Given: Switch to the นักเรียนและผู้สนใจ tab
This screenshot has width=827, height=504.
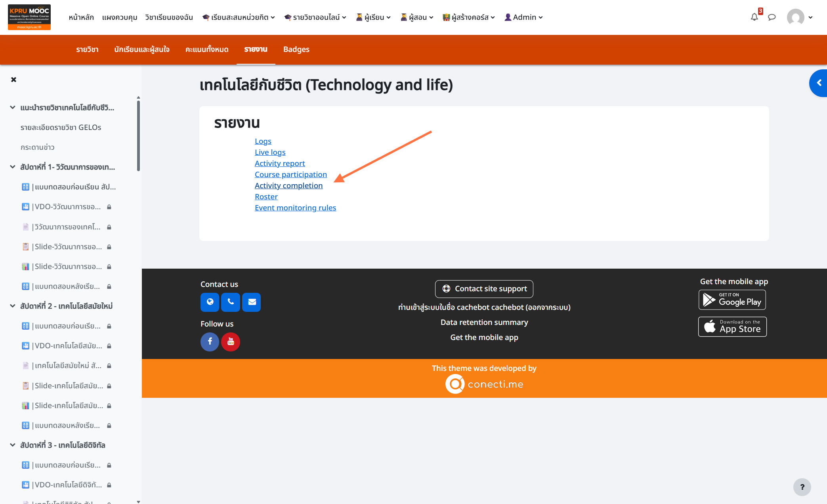Looking at the screenshot, I should (142, 50).
